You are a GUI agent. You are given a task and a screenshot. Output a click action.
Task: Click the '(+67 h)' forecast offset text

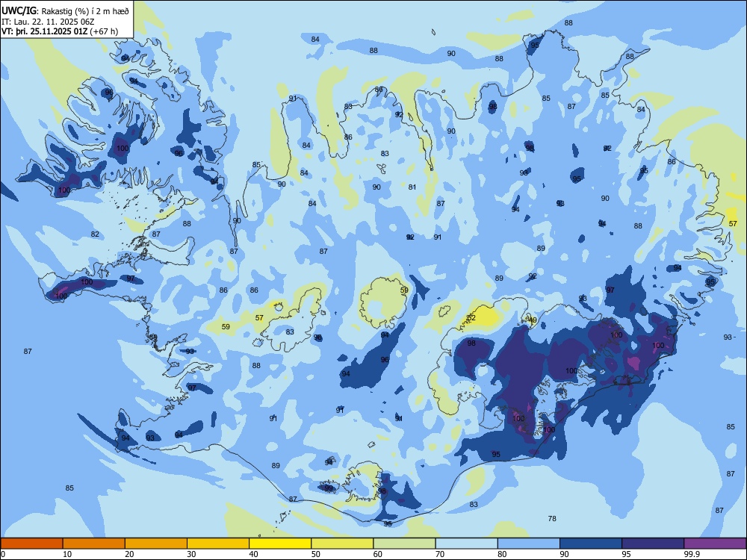pos(104,31)
